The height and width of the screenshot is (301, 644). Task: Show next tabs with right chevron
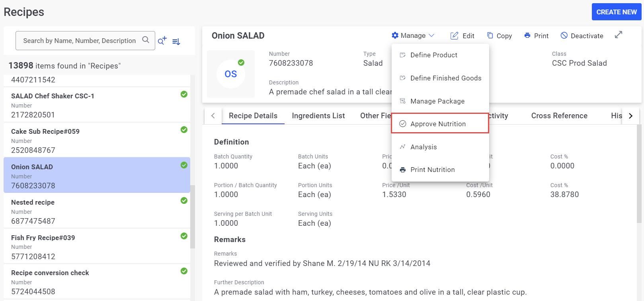[x=630, y=116]
